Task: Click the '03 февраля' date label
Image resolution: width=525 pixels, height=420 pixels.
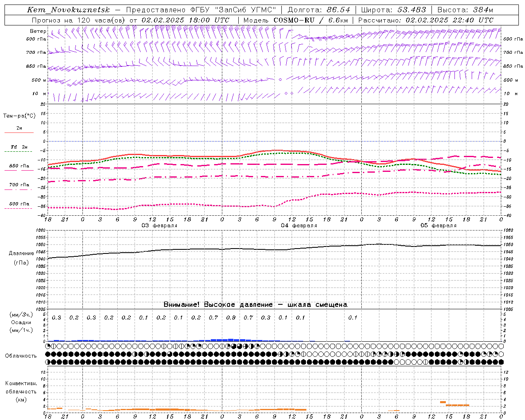Action: [159, 226]
